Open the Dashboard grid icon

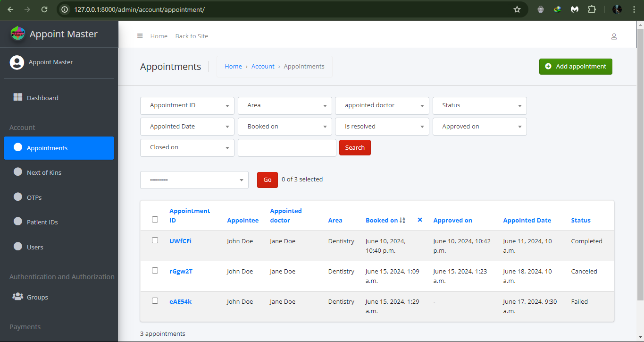(17, 97)
